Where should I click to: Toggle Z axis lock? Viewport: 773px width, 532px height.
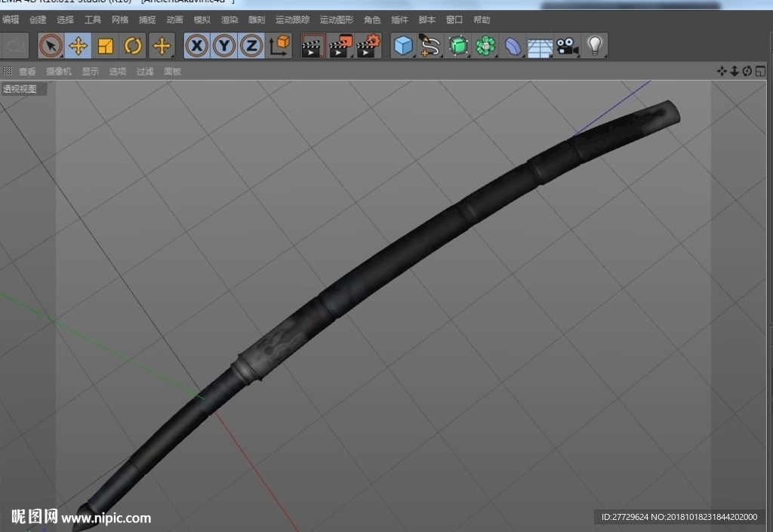[x=251, y=46]
